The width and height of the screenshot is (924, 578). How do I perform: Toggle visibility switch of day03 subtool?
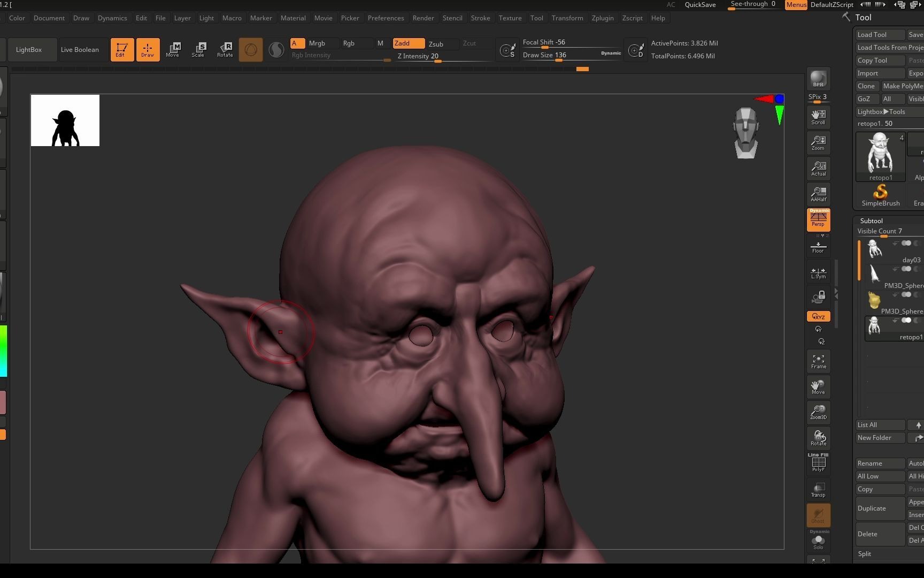point(906,244)
